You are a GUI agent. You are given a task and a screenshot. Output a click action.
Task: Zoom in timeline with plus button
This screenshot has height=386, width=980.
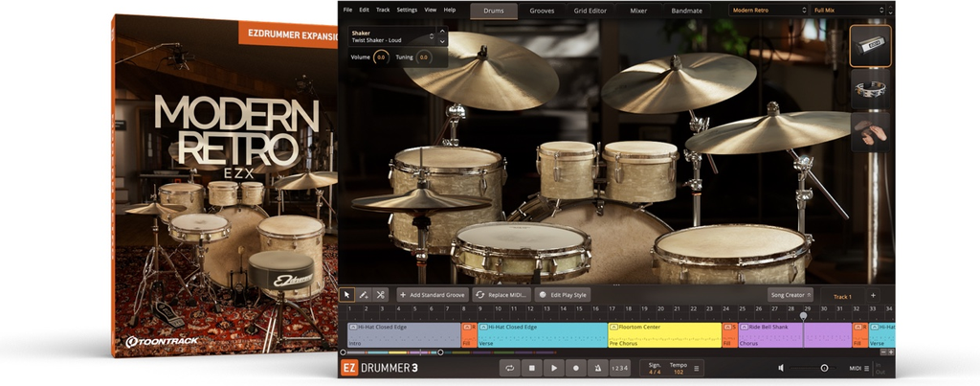(891, 352)
